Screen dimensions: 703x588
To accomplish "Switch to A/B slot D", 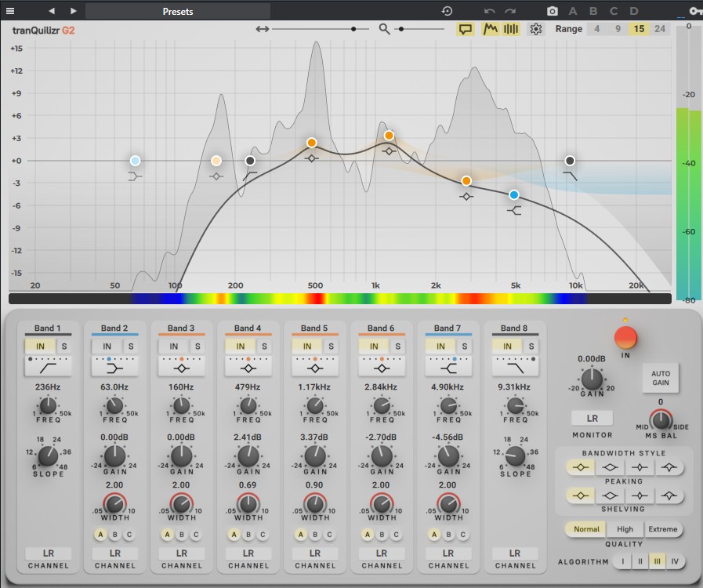I will (x=634, y=11).
